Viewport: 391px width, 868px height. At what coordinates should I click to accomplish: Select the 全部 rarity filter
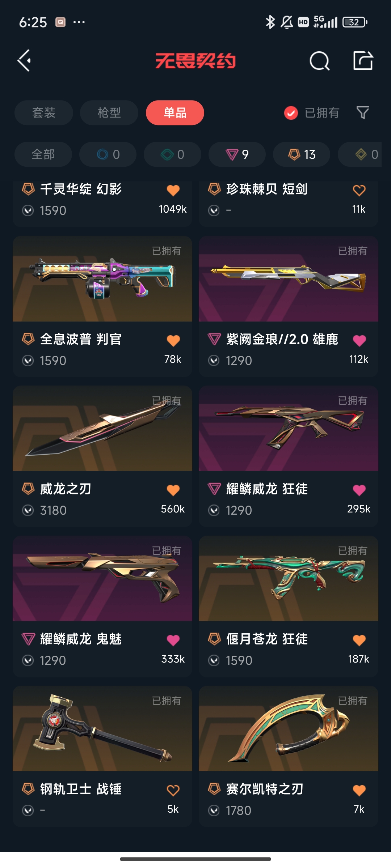click(x=43, y=154)
